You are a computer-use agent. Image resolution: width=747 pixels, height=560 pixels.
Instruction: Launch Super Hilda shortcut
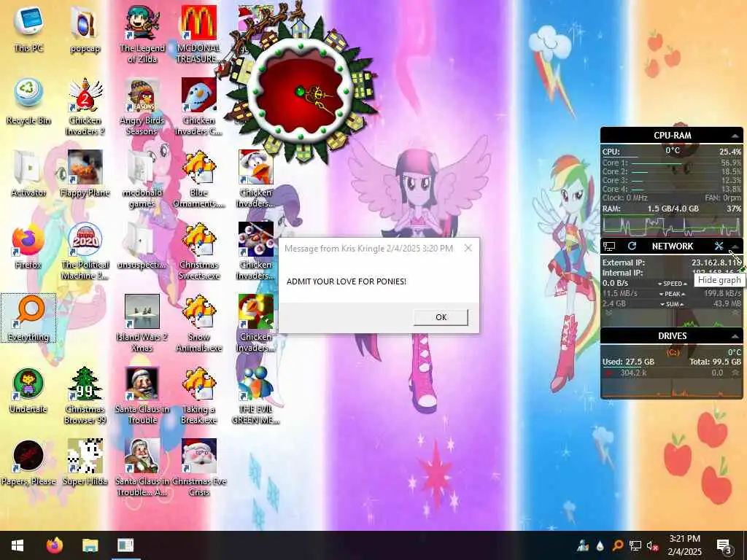(x=85, y=462)
